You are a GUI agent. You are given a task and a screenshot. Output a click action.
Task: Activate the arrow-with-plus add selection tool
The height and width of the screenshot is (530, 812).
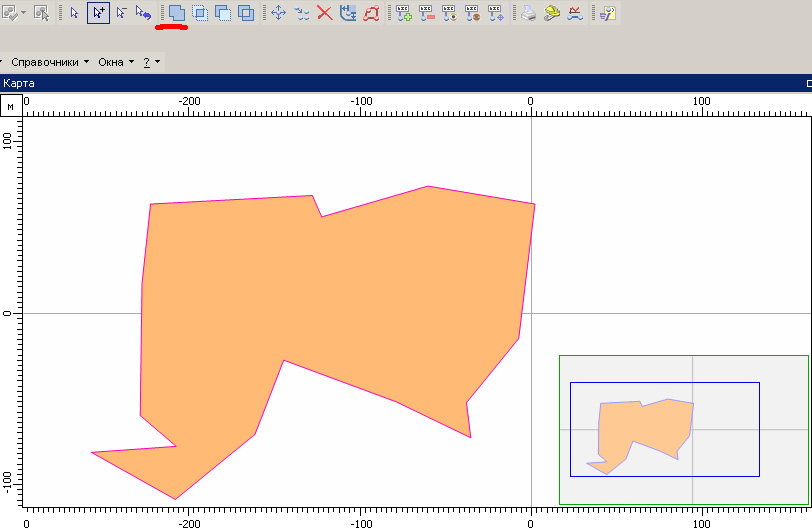click(98, 13)
